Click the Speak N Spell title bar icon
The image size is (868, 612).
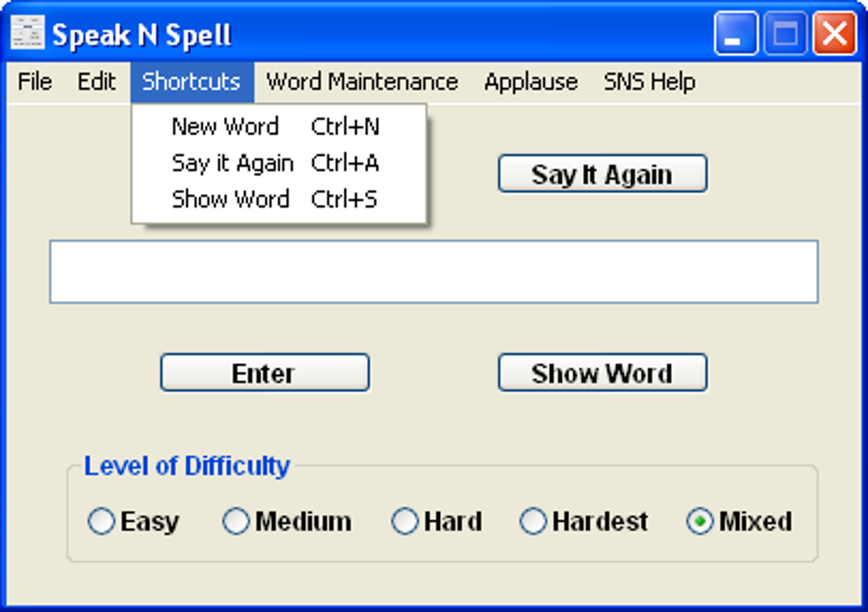point(28,32)
